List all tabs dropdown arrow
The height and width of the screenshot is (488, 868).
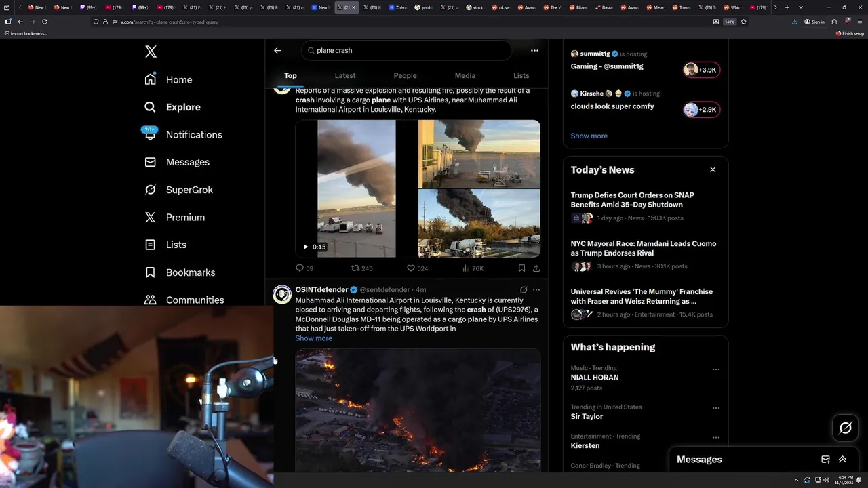(801, 7)
